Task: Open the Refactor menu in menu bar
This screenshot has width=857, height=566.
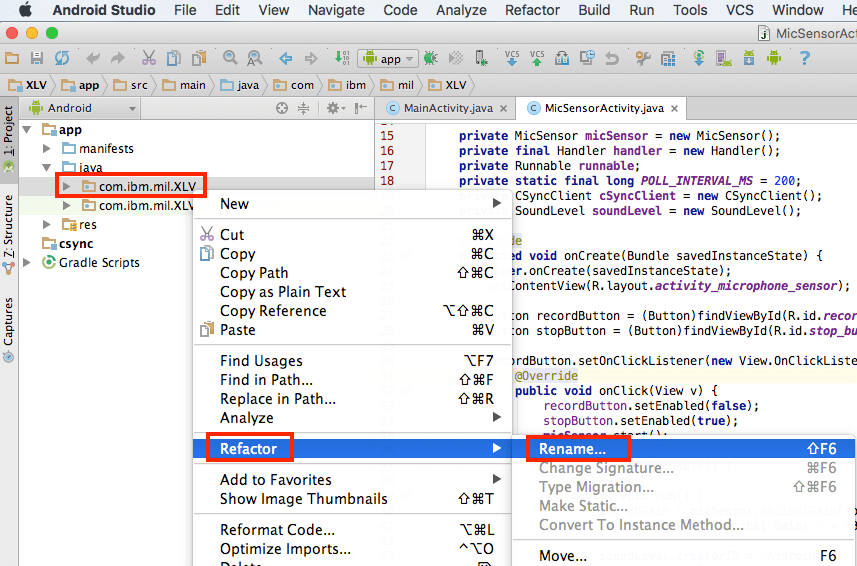Action: pos(532,10)
